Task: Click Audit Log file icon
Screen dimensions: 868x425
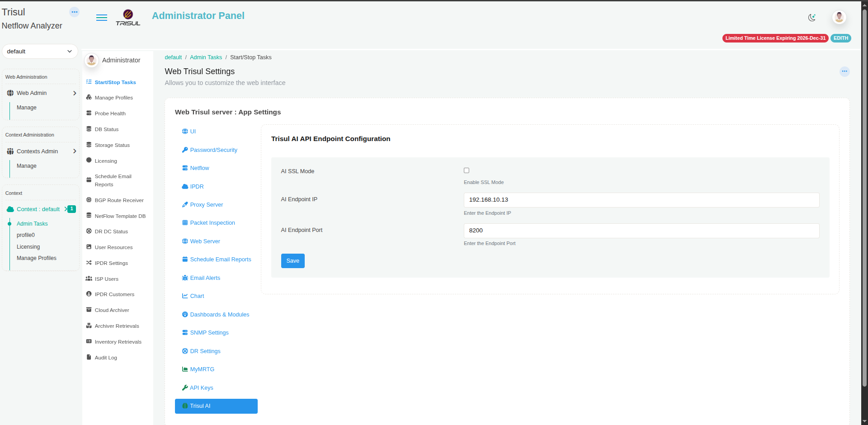Action: pyautogui.click(x=89, y=357)
